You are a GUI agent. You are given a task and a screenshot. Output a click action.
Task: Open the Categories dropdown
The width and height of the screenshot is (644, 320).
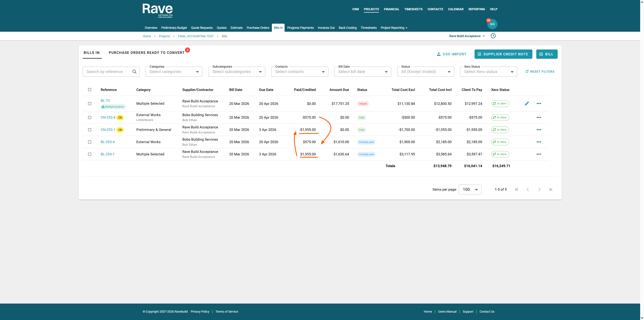pyautogui.click(x=174, y=71)
